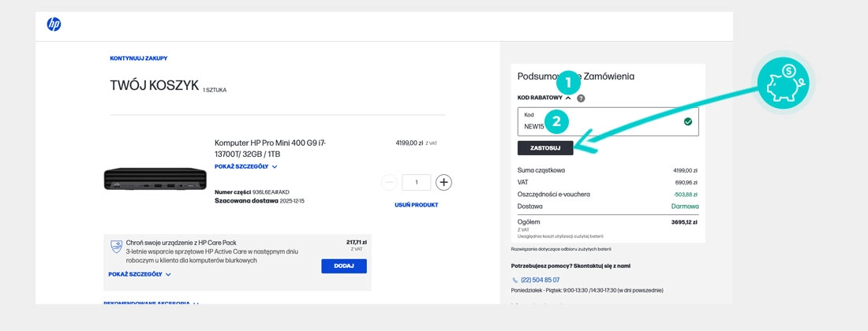868x331 pixels.
Task: Expand the REKOMENDOWANE AKCESORIA section
Action: point(151,303)
